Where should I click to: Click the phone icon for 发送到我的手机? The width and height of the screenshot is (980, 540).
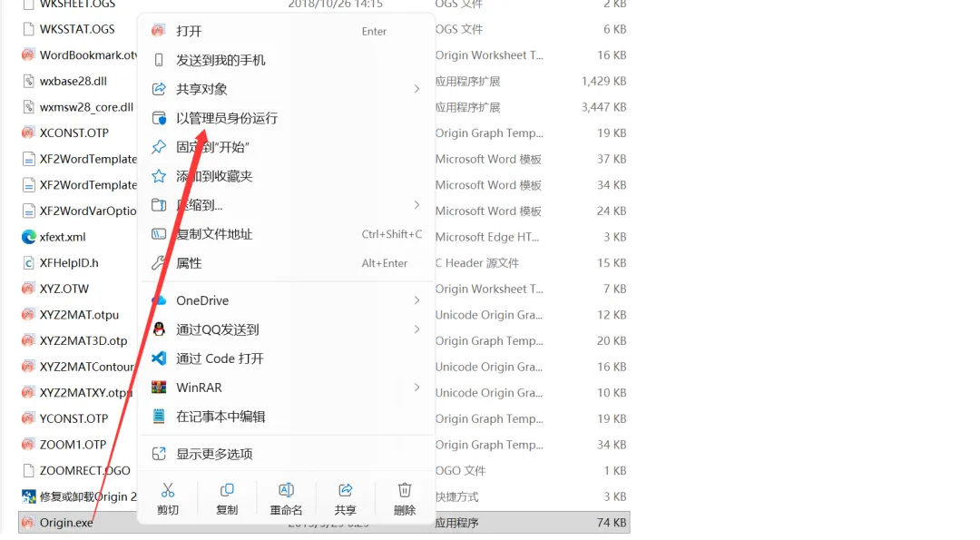(x=159, y=60)
